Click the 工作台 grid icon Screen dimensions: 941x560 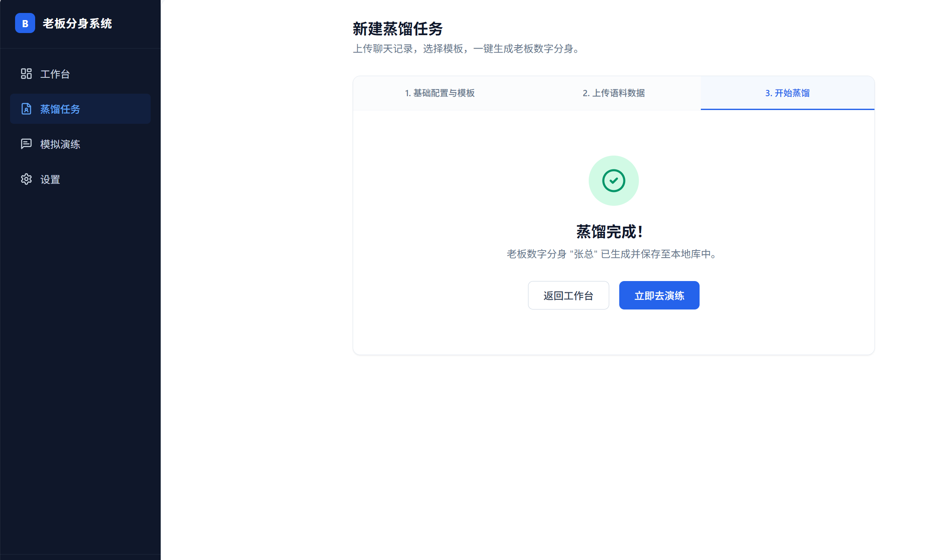26,74
